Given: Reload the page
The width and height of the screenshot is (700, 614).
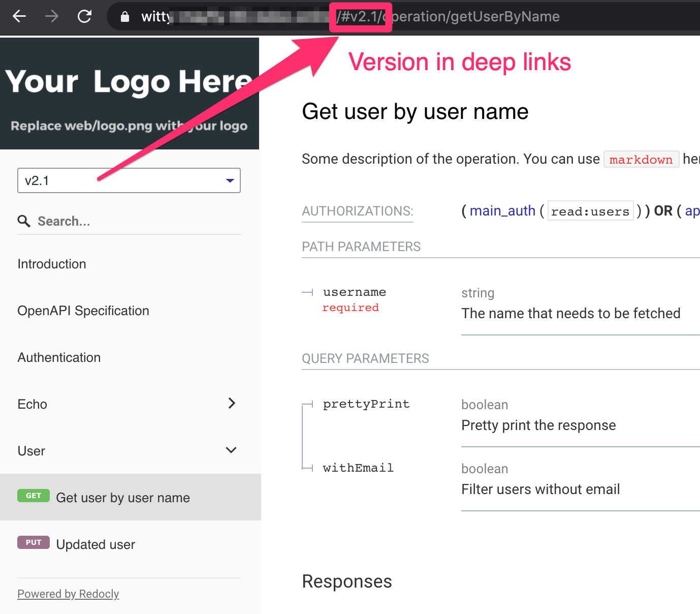Looking at the screenshot, I should coord(84,16).
